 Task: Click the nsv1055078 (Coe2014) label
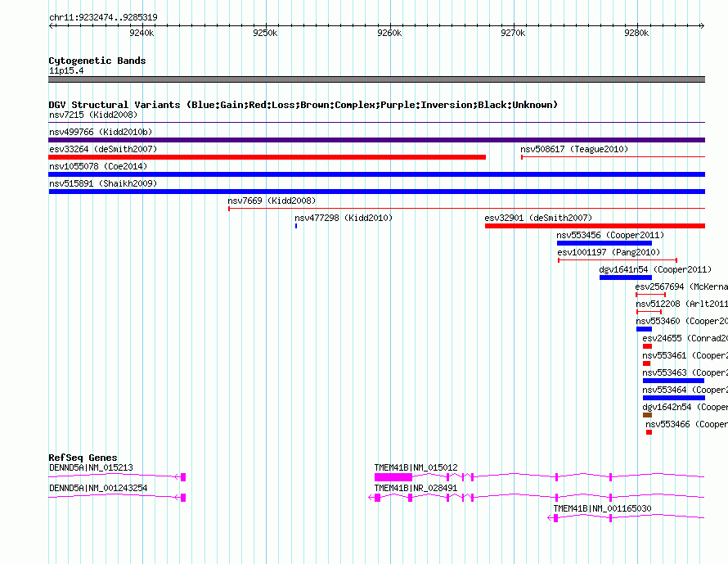point(98,166)
